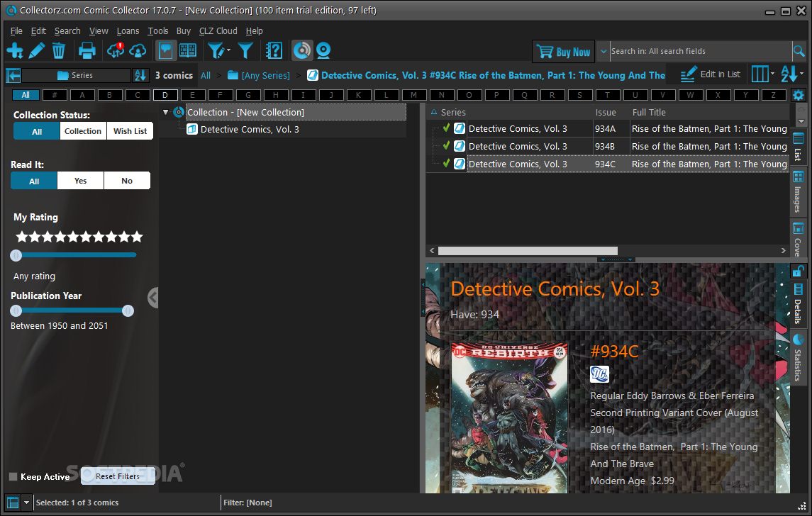The image size is (812, 516).
Task: Open the help question mark icon
Action: tap(274, 51)
